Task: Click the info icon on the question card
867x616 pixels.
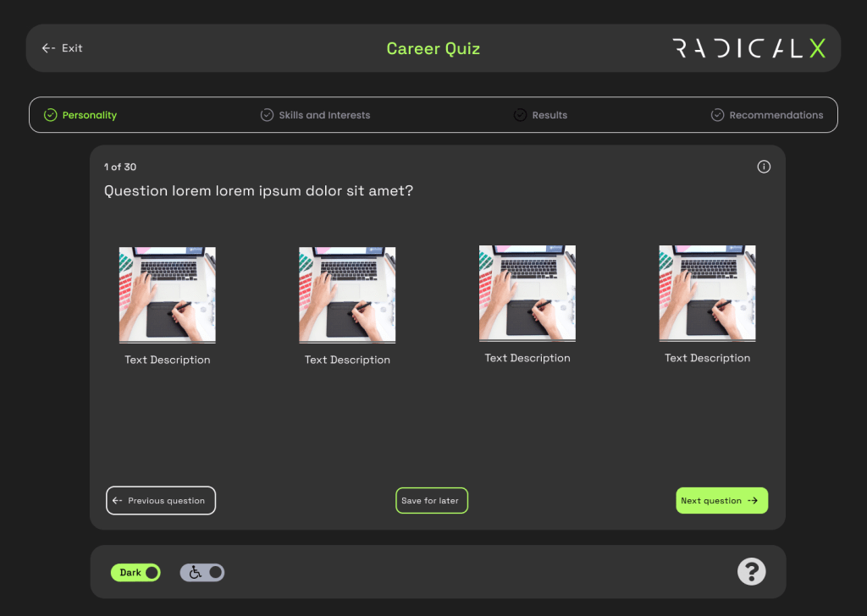Action: click(764, 167)
